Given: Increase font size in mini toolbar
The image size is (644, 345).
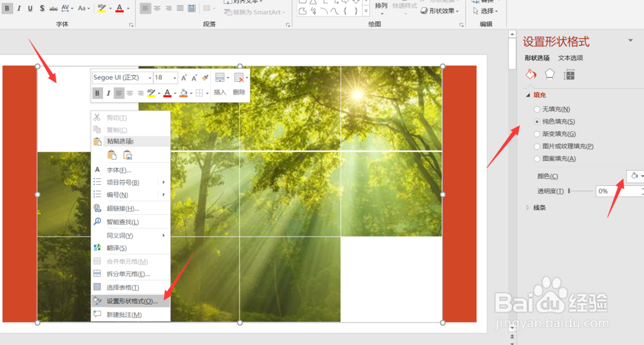Looking at the screenshot, I should (184, 78).
